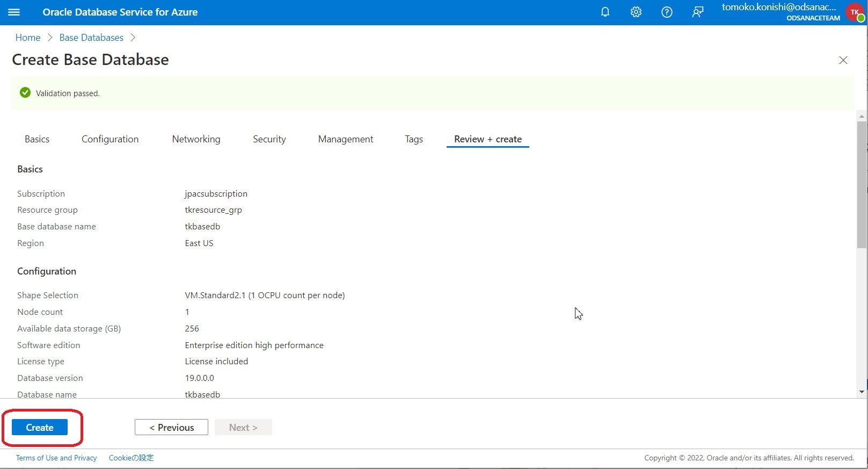868x469 pixels.
Task: Select the Review + create tab
Action: tap(488, 139)
